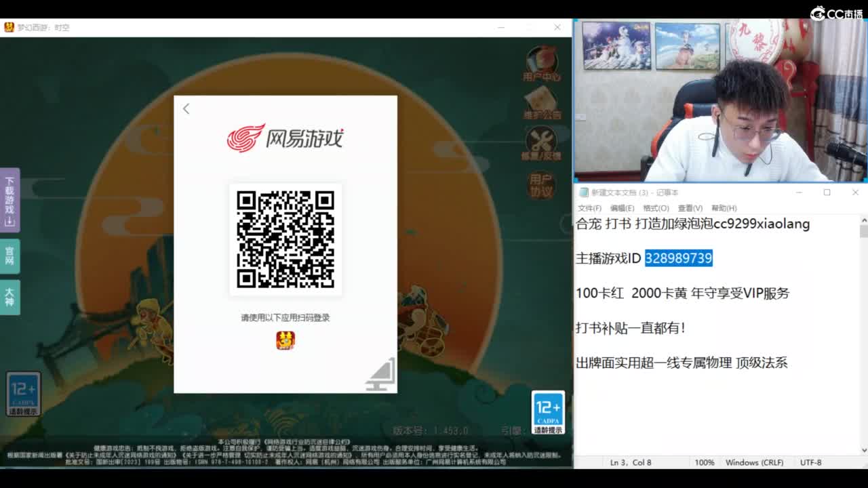Open 大神 side tab
The width and height of the screenshot is (868, 488).
[x=9, y=298]
